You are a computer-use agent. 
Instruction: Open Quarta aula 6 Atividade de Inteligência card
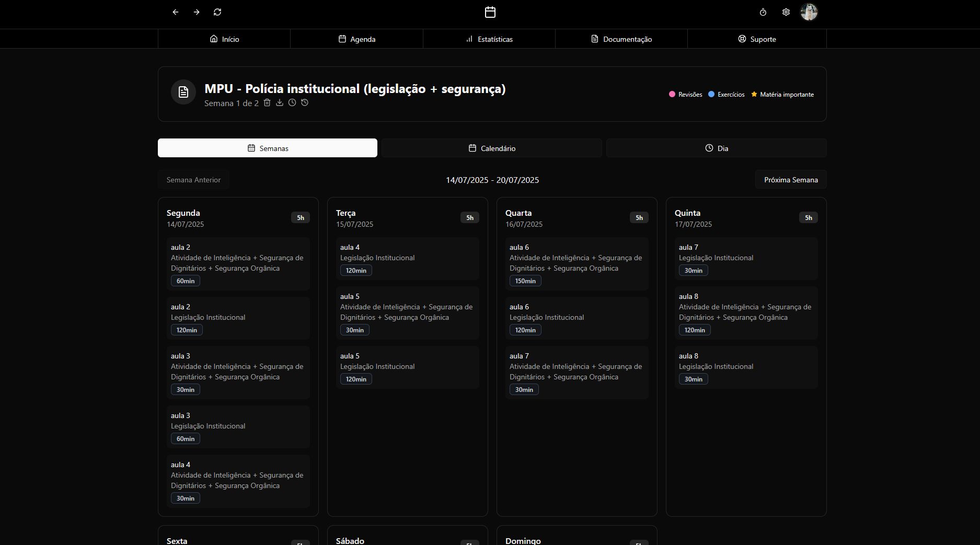click(577, 264)
